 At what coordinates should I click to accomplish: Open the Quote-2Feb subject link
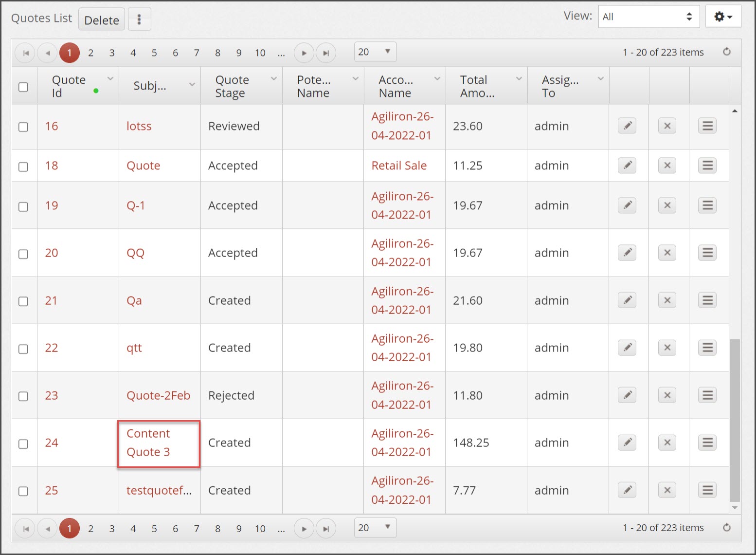click(158, 395)
